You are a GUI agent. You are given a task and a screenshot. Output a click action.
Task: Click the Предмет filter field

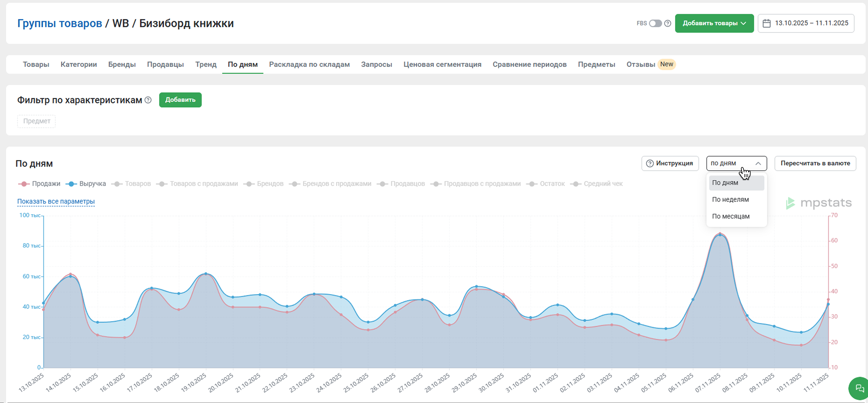tap(36, 121)
